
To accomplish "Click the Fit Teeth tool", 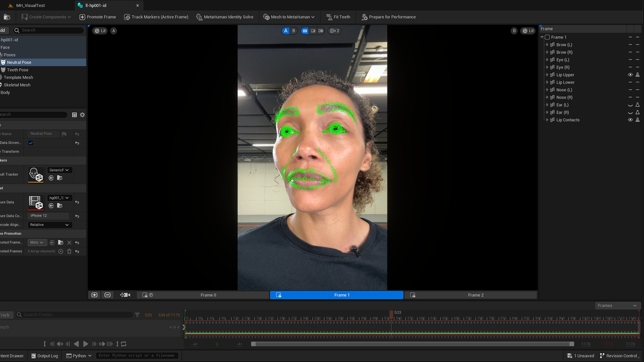I will coord(338,17).
